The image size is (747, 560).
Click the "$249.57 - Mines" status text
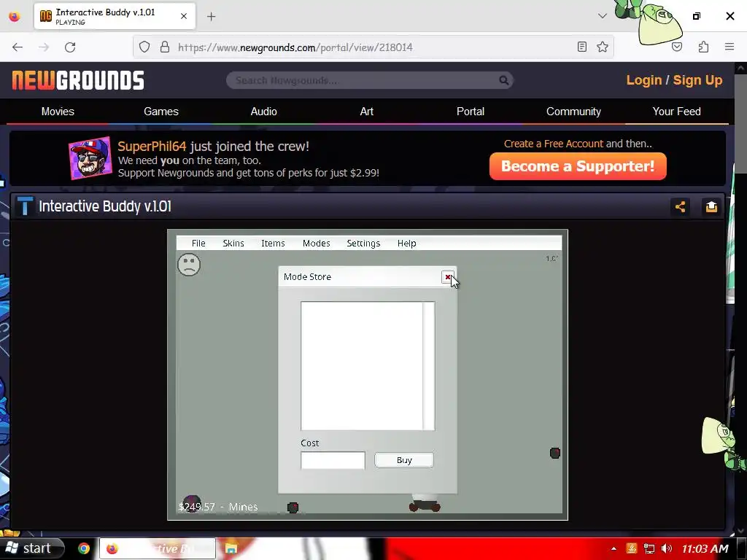click(x=218, y=507)
